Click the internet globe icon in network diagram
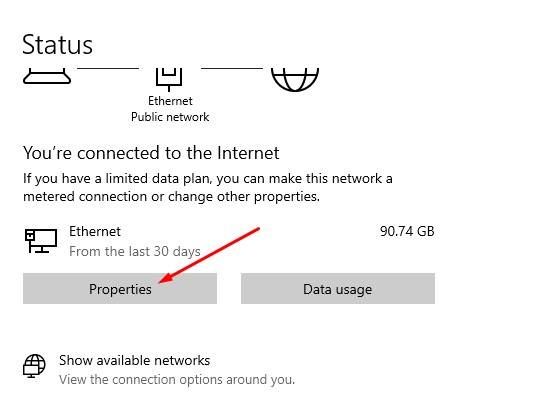Image resolution: width=533 pixels, height=408 pixels. click(295, 80)
